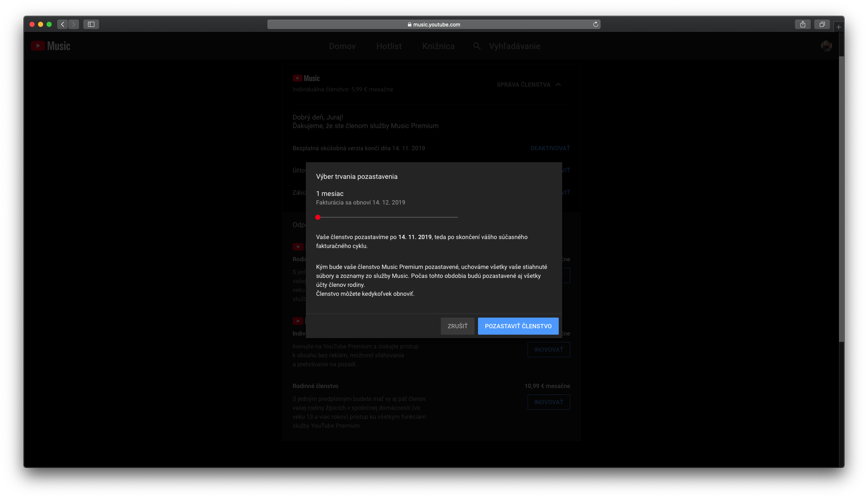Screen dimensions: 868x499
Task: Click the YouTube Music logo in header
Action: tap(51, 46)
